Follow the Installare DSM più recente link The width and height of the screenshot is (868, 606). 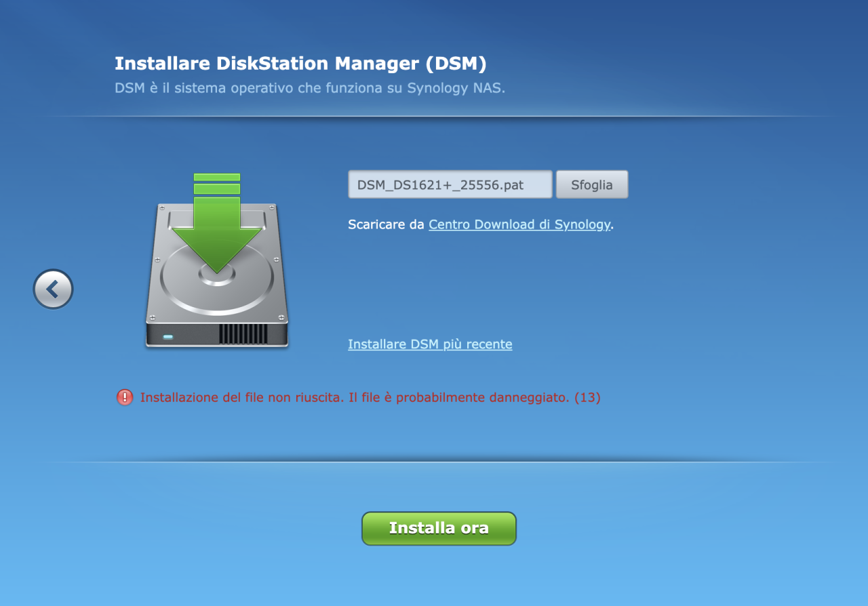click(430, 344)
